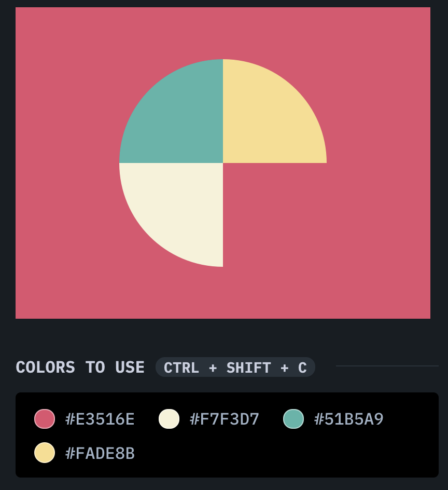Click the COLORS TO USE heading

pos(80,367)
